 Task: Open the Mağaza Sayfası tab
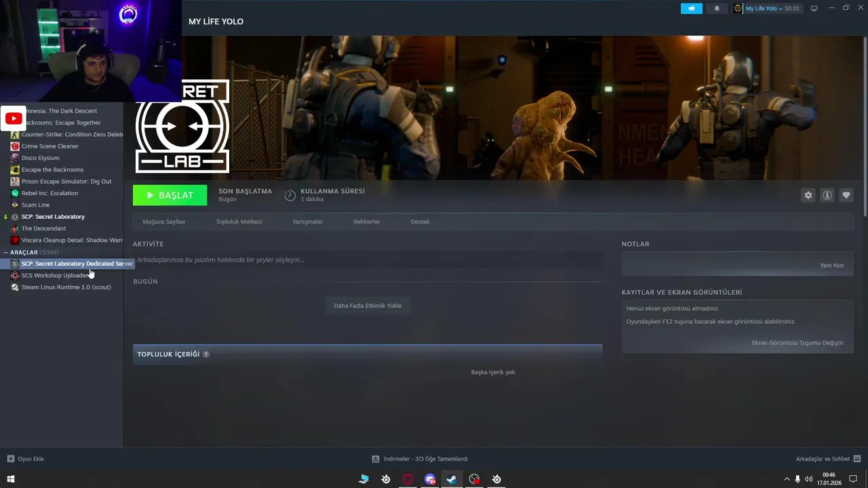coord(163,222)
